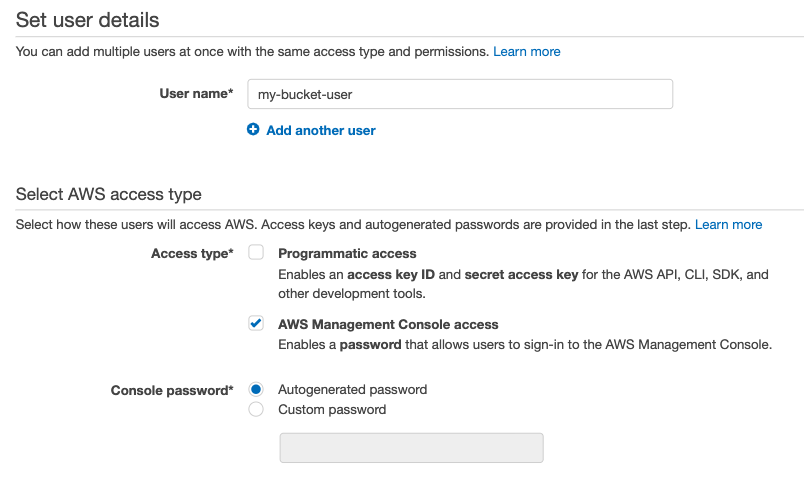Enable the Programmatic access checkbox

(256, 252)
